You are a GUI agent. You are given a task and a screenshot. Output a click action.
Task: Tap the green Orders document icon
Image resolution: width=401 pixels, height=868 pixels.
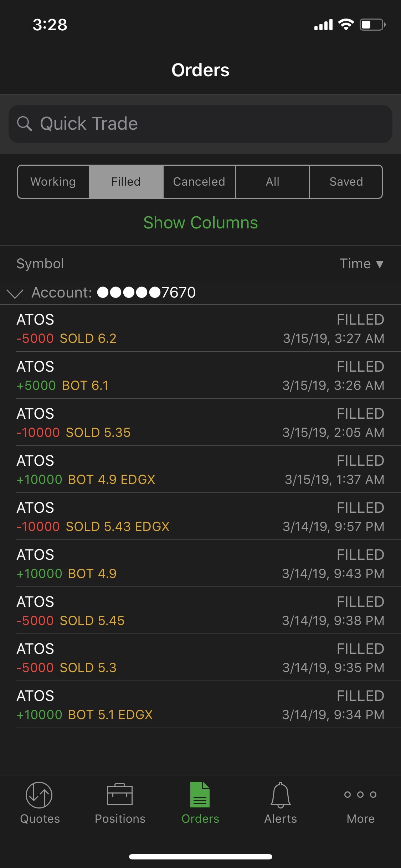[200, 795]
